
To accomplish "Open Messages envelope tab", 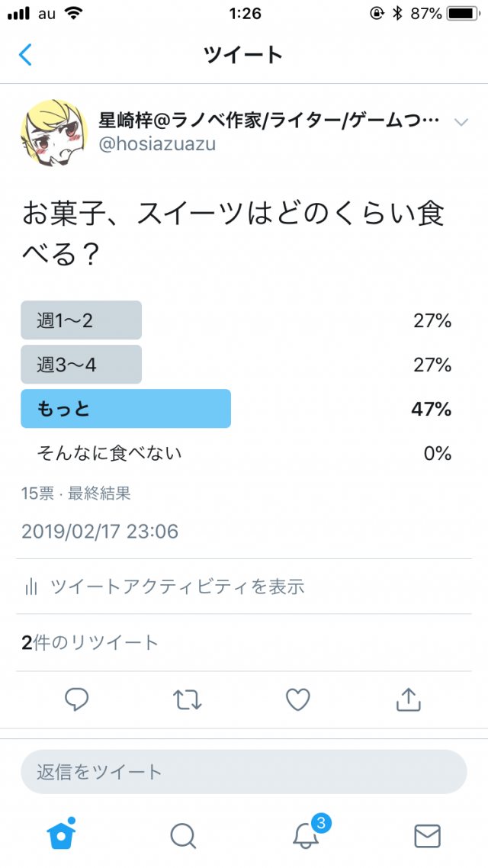I will click(427, 835).
